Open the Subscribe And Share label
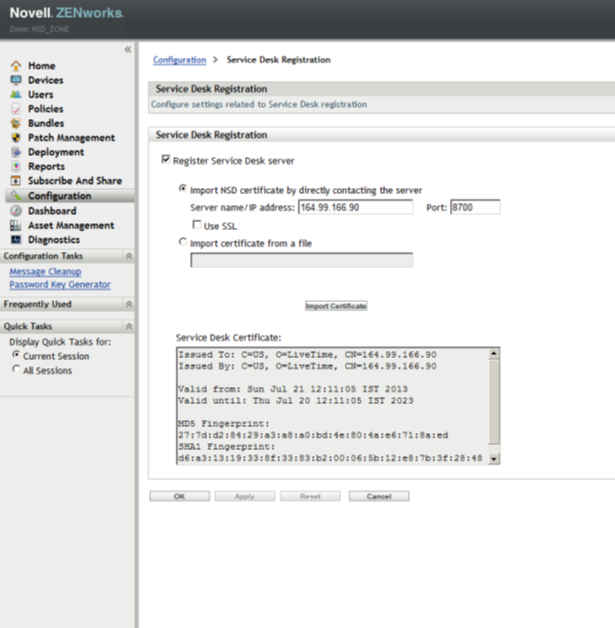Image resolution: width=615 pixels, height=628 pixels. [x=75, y=181]
